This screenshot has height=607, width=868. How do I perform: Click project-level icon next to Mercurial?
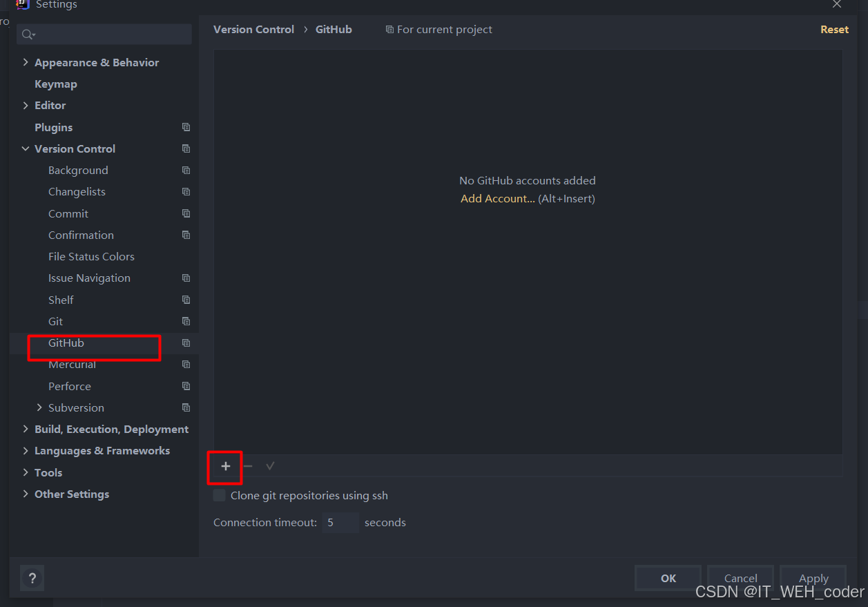[186, 364]
